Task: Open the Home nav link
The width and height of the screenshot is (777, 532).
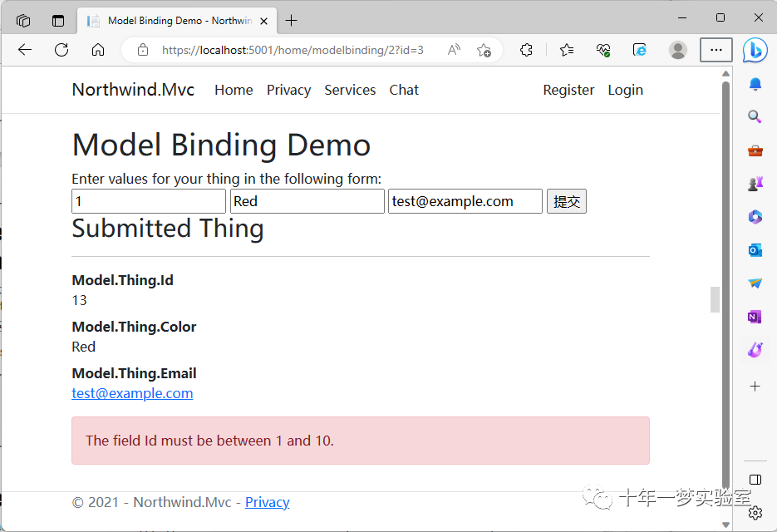Action: click(234, 90)
